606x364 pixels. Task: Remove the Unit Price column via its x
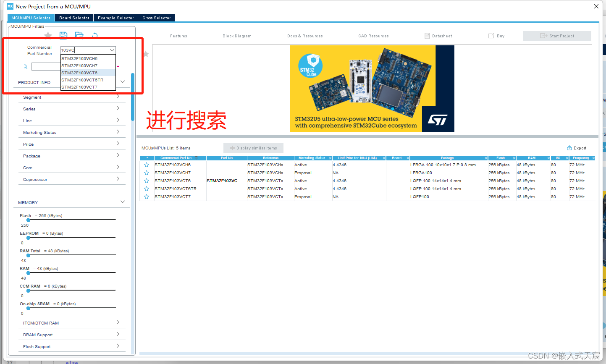pyautogui.click(x=384, y=158)
